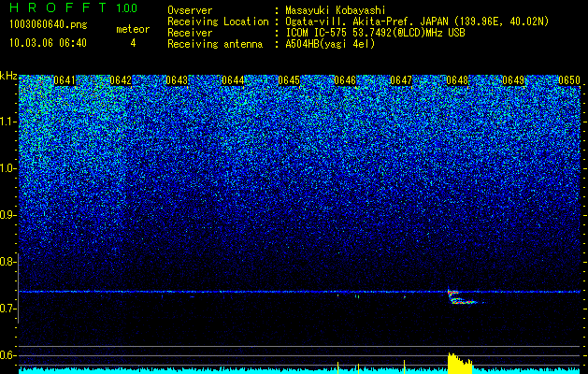Click the date stamp 10.03.06 06:40
This screenshot has height=374, width=588.
point(48,43)
